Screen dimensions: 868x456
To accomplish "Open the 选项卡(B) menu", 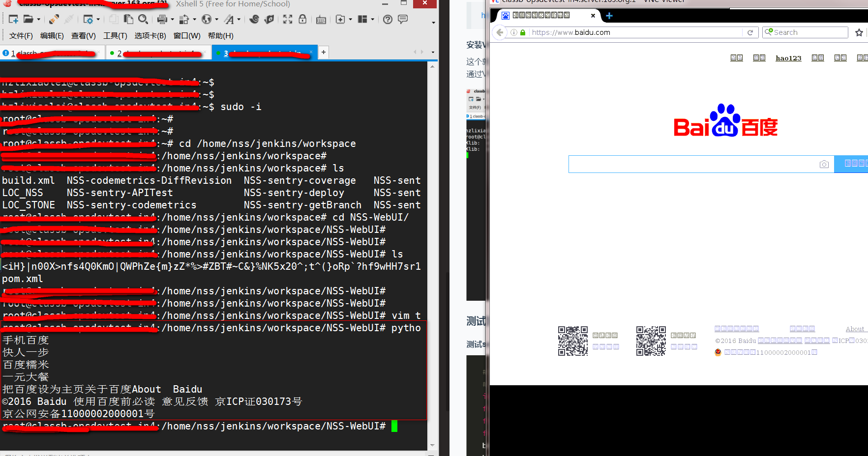I will 150,35.
